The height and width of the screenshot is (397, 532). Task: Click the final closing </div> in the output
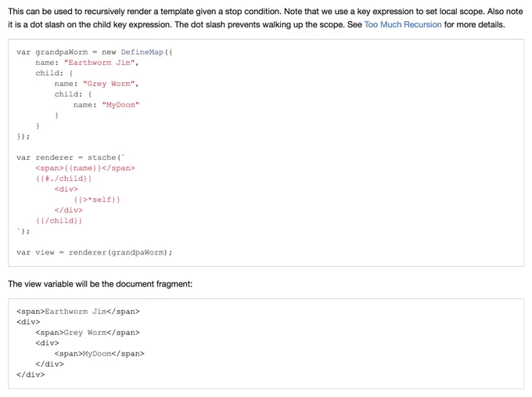click(x=31, y=374)
